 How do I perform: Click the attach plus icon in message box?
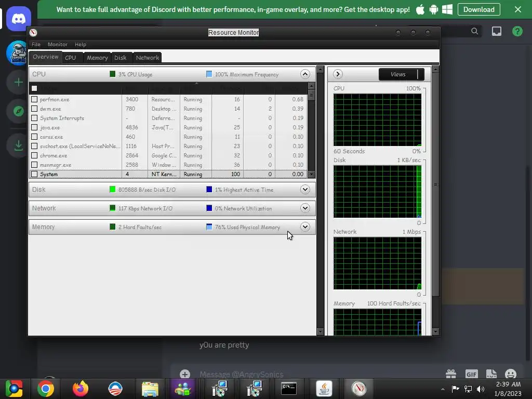pyautogui.click(x=185, y=374)
